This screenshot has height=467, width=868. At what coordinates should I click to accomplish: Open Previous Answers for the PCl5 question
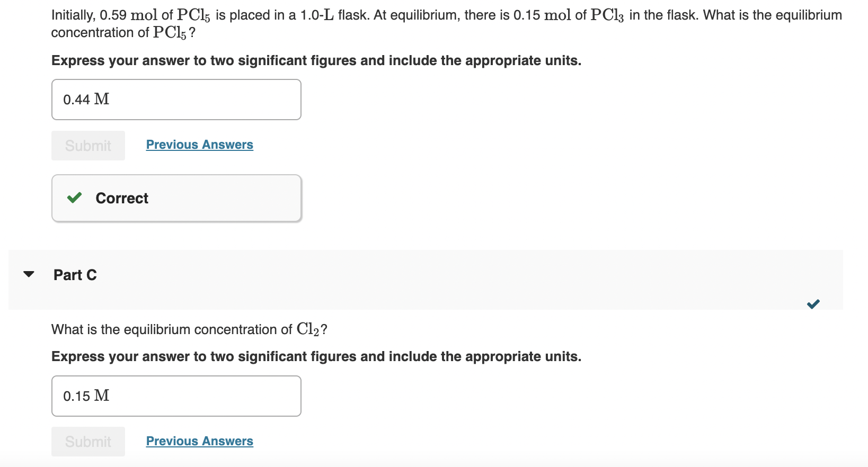(199, 144)
